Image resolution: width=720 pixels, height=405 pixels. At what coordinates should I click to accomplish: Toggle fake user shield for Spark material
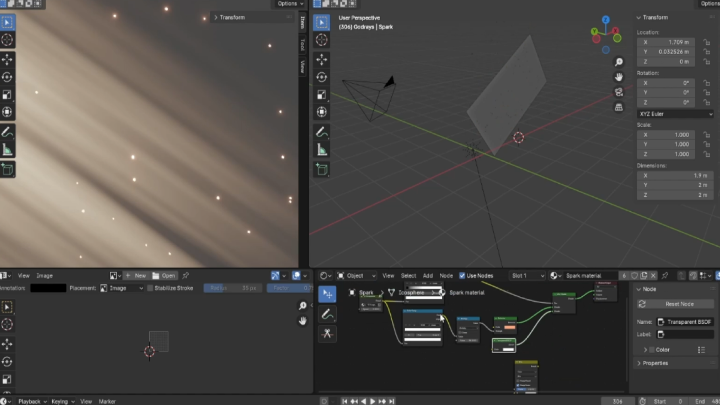click(x=634, y=276)
